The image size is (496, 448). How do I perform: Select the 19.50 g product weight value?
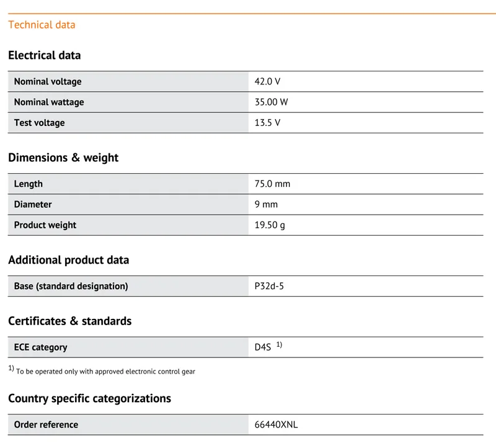[x=270, y=225]
